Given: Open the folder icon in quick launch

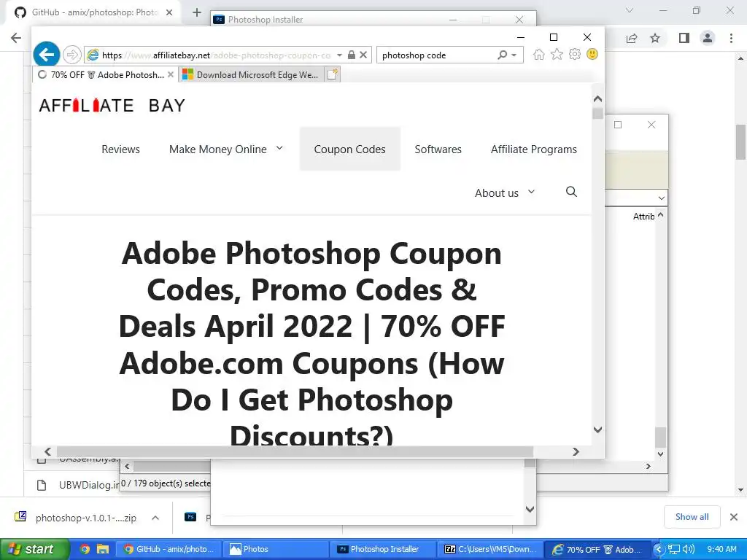Looking at the screenshot, I should [103, 549].
